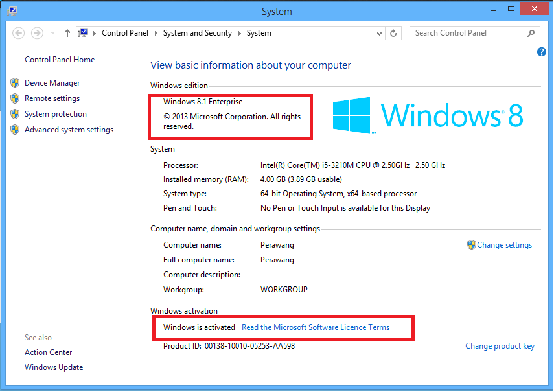
Task: Expand the chevron after System and Security
Action: point(240,33)
